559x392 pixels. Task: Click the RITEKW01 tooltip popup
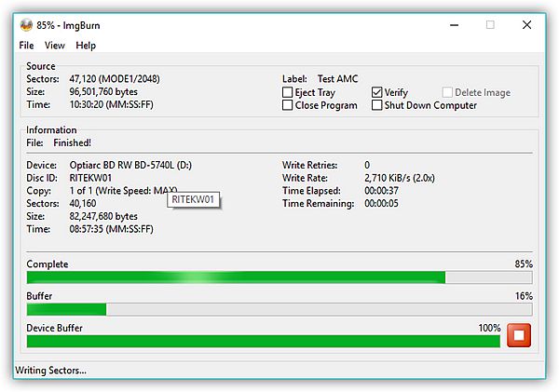[x=194, y=199]
